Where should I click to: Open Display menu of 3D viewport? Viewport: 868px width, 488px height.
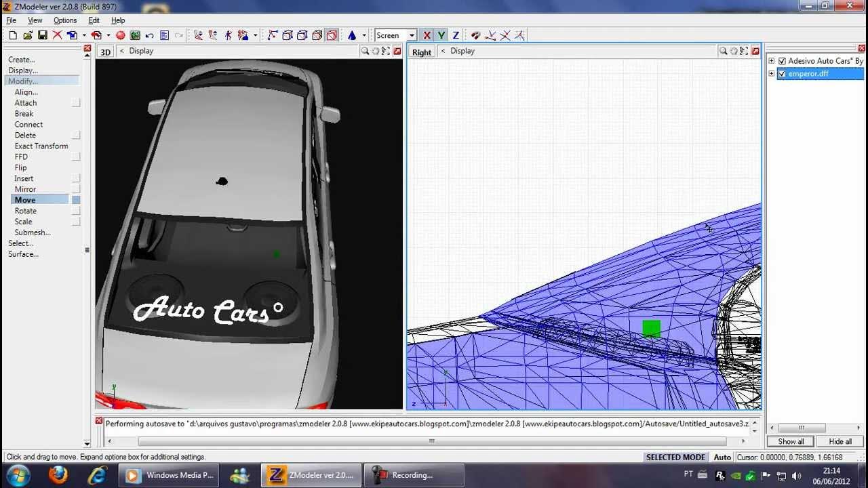pyautogui.click(x=141, y=51)
